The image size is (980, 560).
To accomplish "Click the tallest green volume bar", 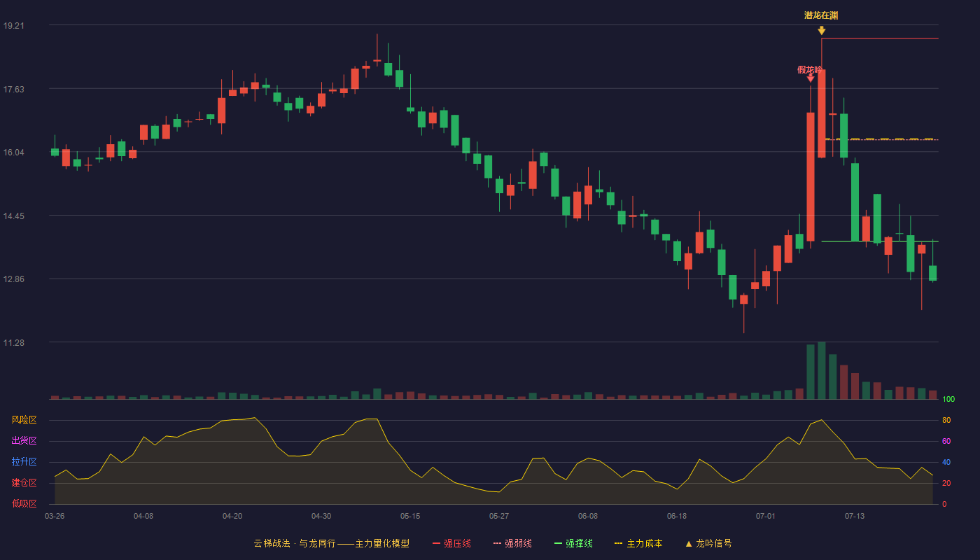I will tap(822, 370).
